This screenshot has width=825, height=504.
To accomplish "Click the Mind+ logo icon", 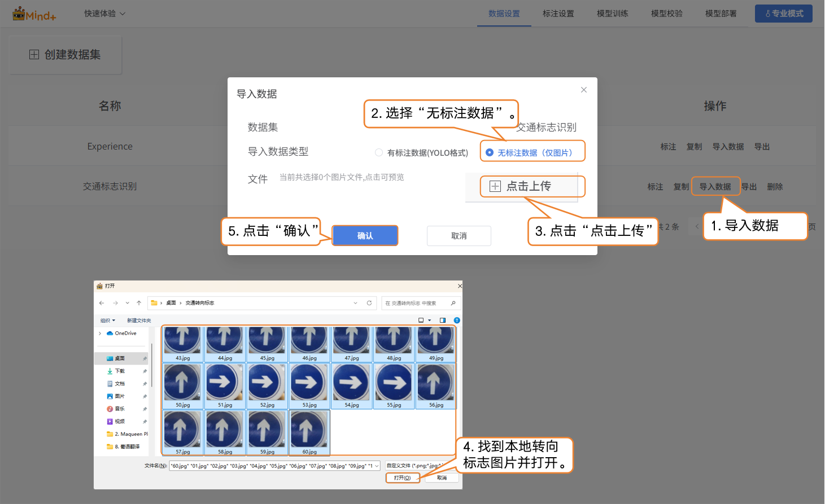I will tap(19, 14).
